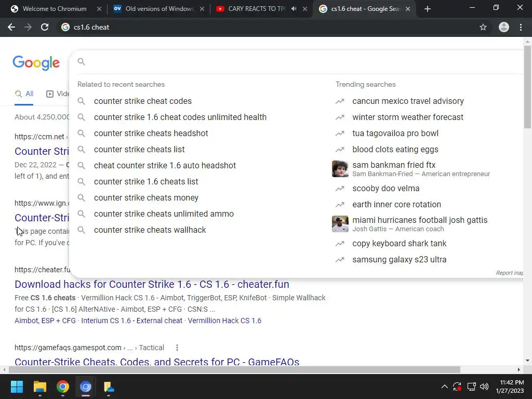Close the Welcome to Chromium tab

coord(99,9)
